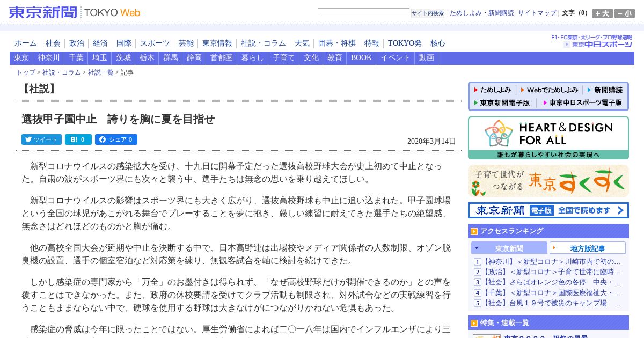Image resolution: width=644 pixels, height=338 pixels.
Task: Click the サイト内検索 button
Action: pos(428,13)
